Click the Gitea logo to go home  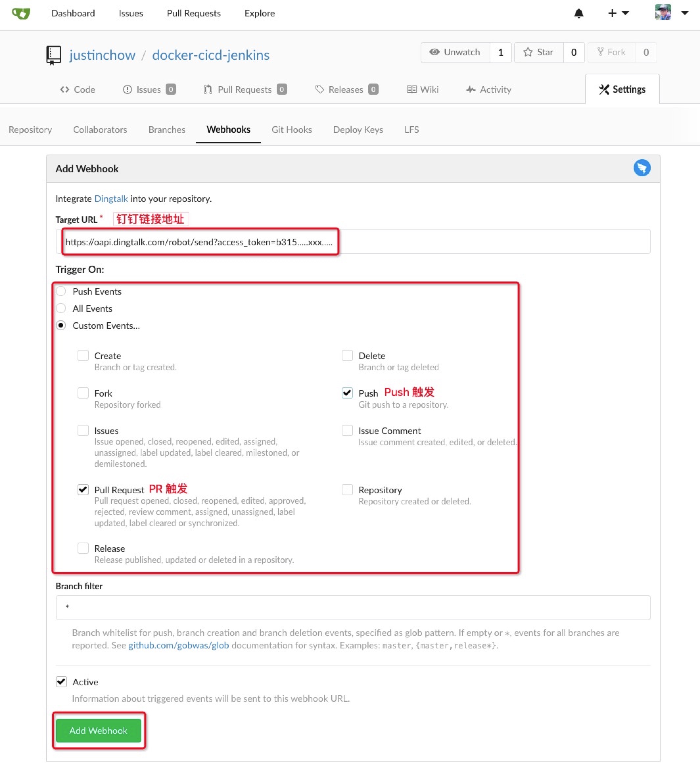[21, 13]
